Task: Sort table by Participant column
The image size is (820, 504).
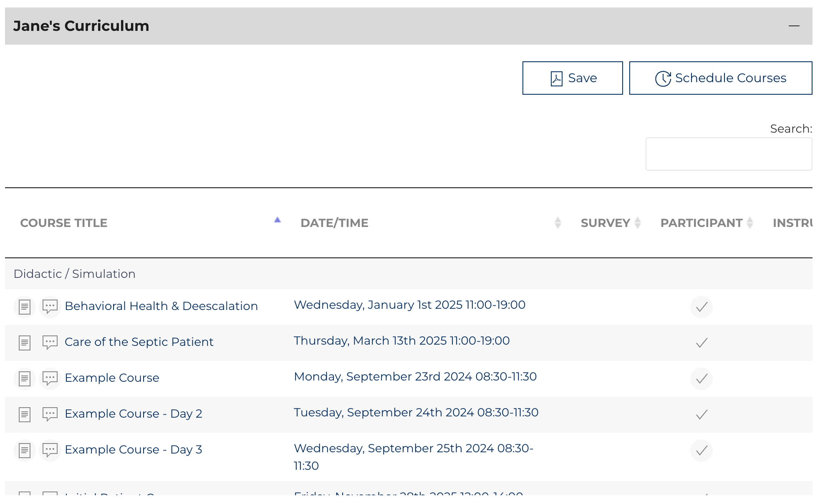Action: pos(701,223)
